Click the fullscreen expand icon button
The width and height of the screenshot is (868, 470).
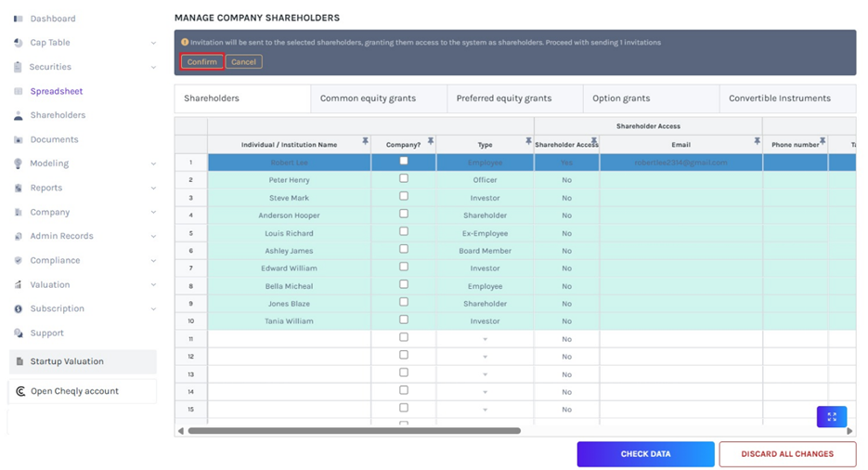coord(831,417)
